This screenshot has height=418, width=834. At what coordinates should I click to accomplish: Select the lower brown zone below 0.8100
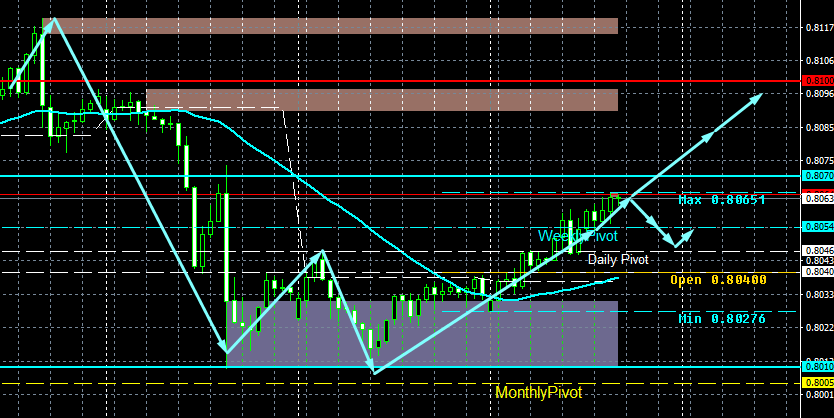pos(382,100)
